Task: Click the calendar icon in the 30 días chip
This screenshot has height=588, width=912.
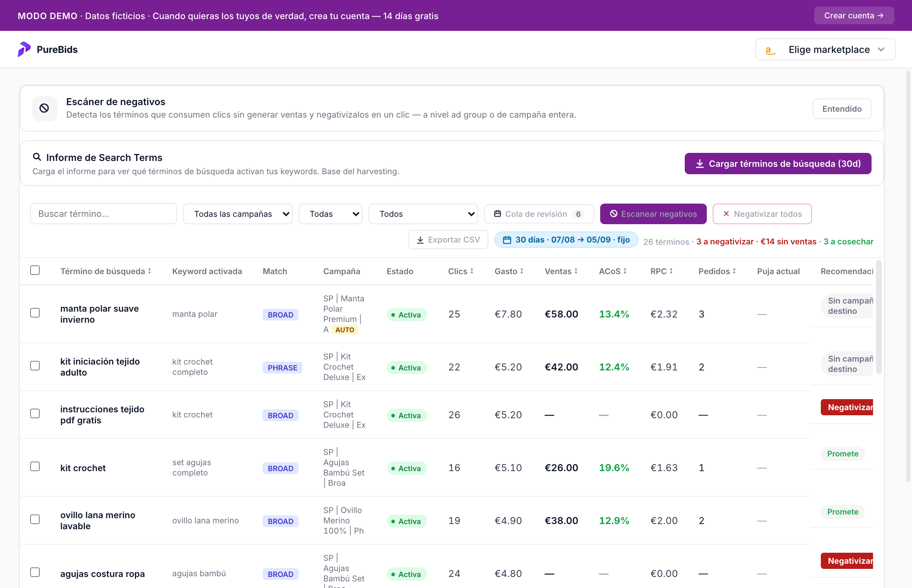Action: coord(507,240)
